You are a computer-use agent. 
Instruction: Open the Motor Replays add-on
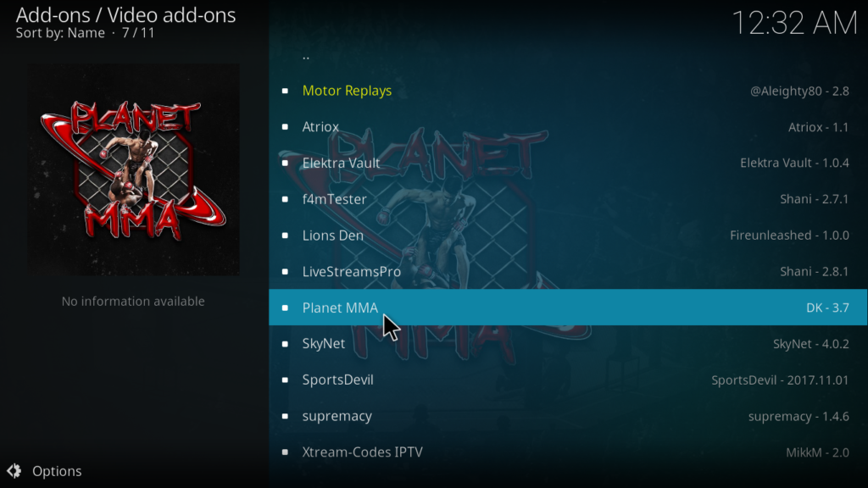pyautogui.click(x=568, y=91)
